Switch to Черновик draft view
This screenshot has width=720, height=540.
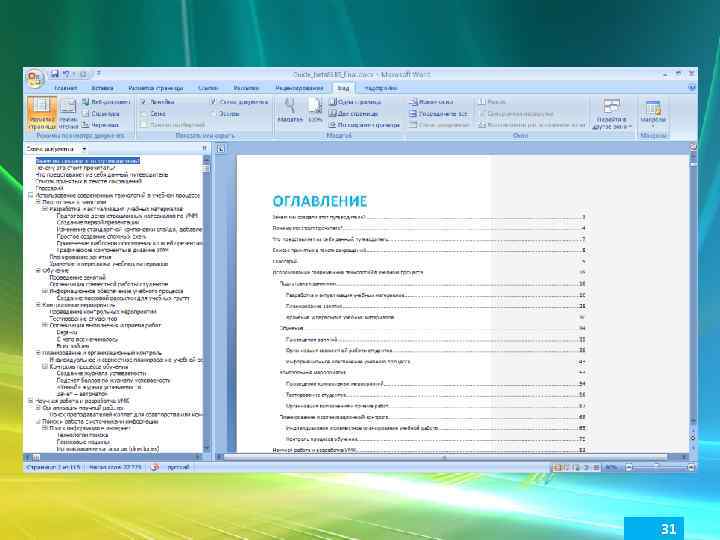pos(101,124)
